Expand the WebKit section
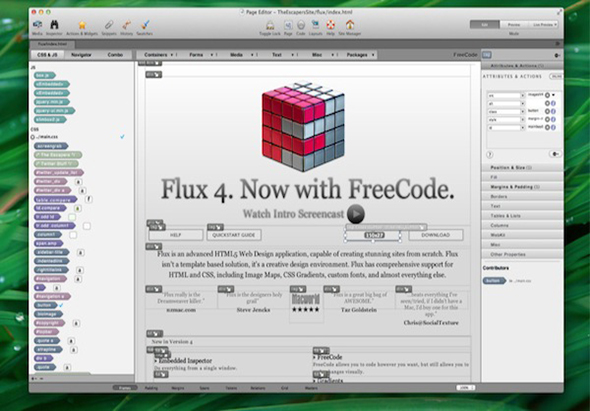Screen dimensions: 590x411 tap(522, 235)
